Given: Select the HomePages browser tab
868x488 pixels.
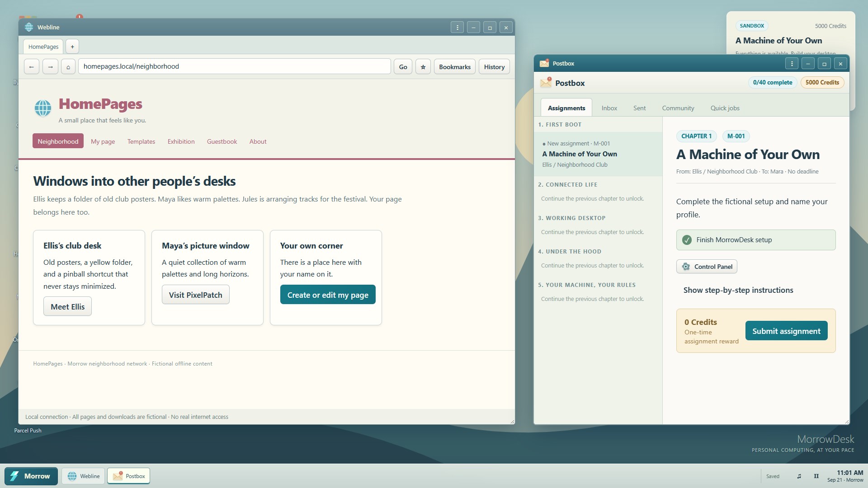Looking at the screenshot, I should pos(43,47).
